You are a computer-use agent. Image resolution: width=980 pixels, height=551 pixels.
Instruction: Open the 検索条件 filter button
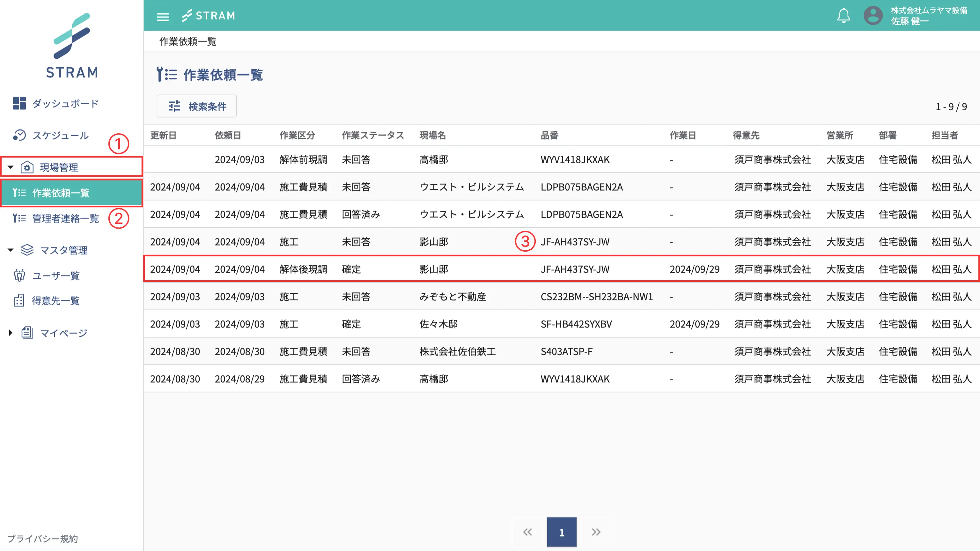(x=197, y=106)
